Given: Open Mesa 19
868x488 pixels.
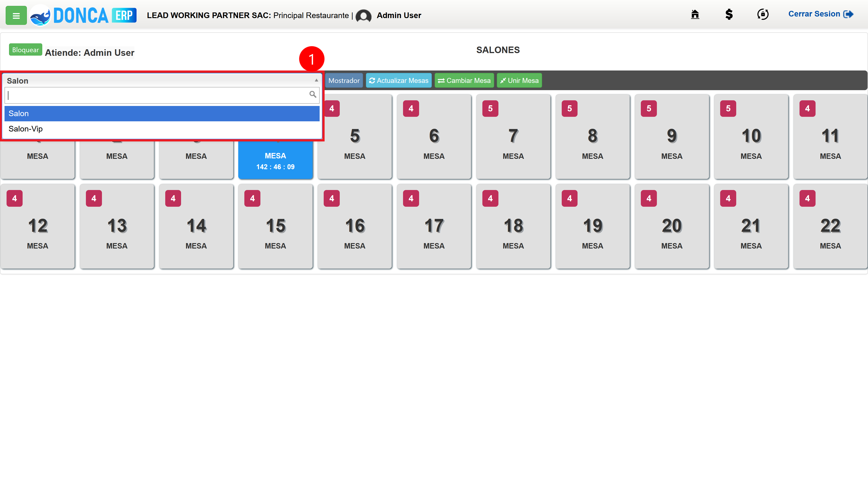Looking at the screenshot, I should 593,226.
